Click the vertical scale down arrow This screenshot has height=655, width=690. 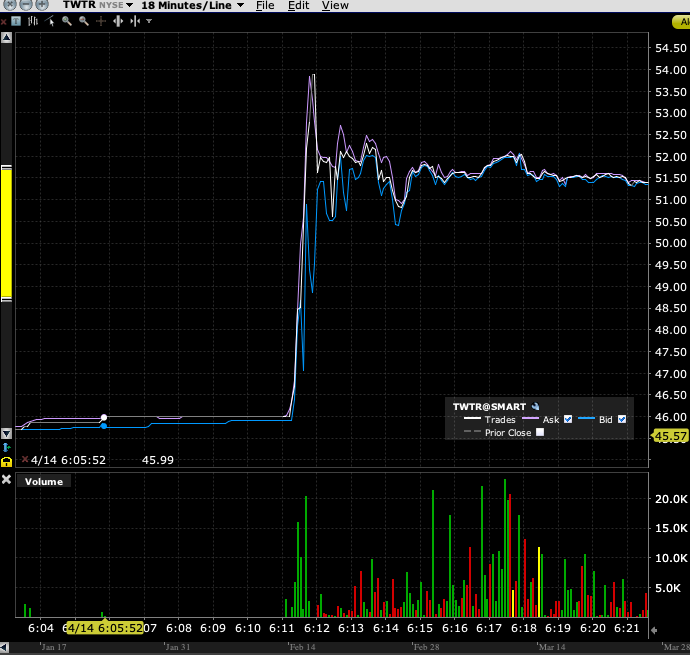[x=6, y=434]
